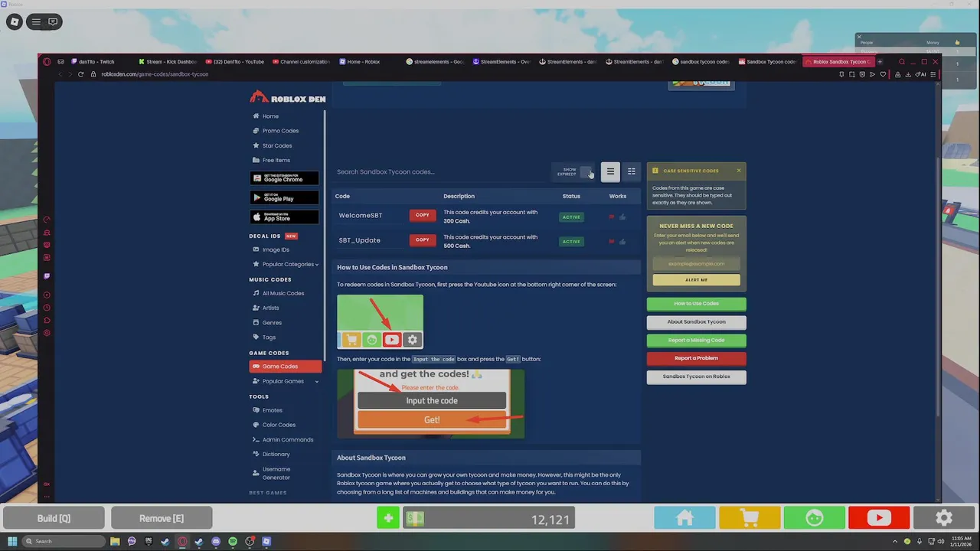Switch to grid view layout
This screenshot has width=980, height=551.
point(632,171)
